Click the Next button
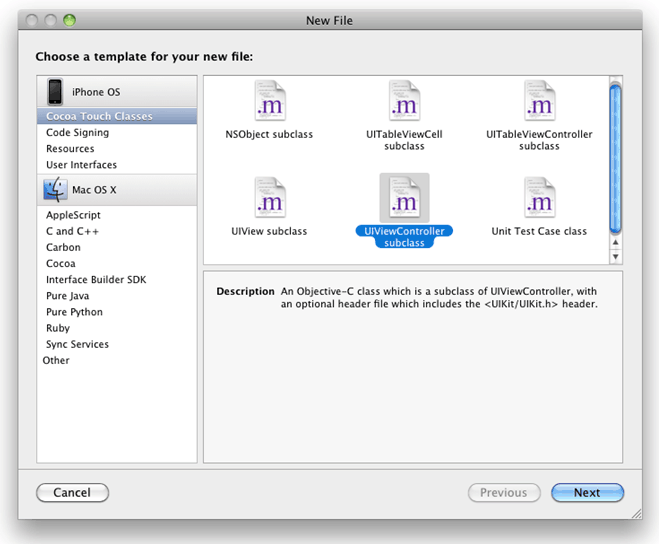This screenshot has height=544, width=661. [587, 493]
